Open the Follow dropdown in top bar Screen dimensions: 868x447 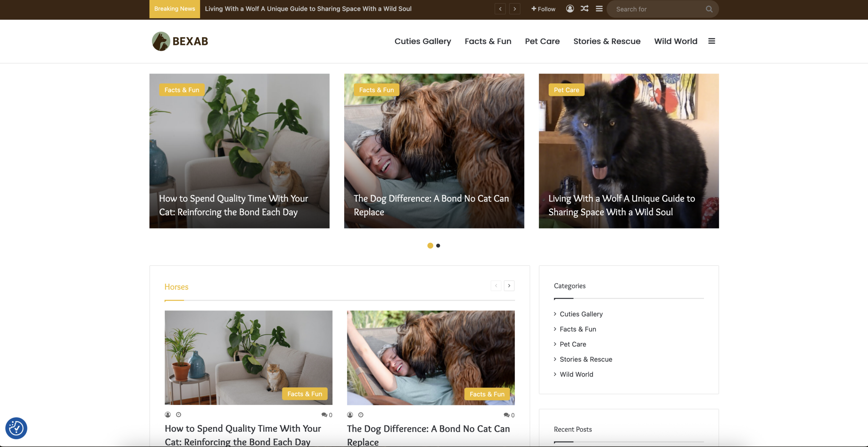[543, 9]
